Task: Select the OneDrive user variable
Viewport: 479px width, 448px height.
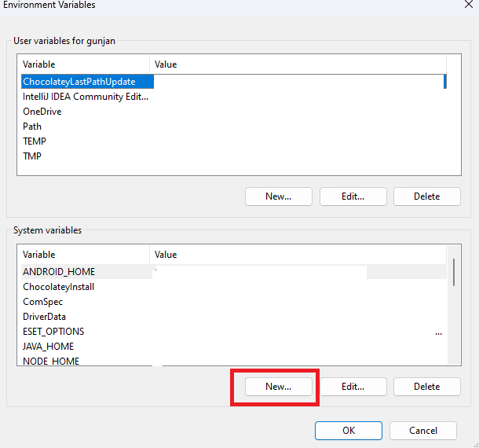Action: coord(234,112)
